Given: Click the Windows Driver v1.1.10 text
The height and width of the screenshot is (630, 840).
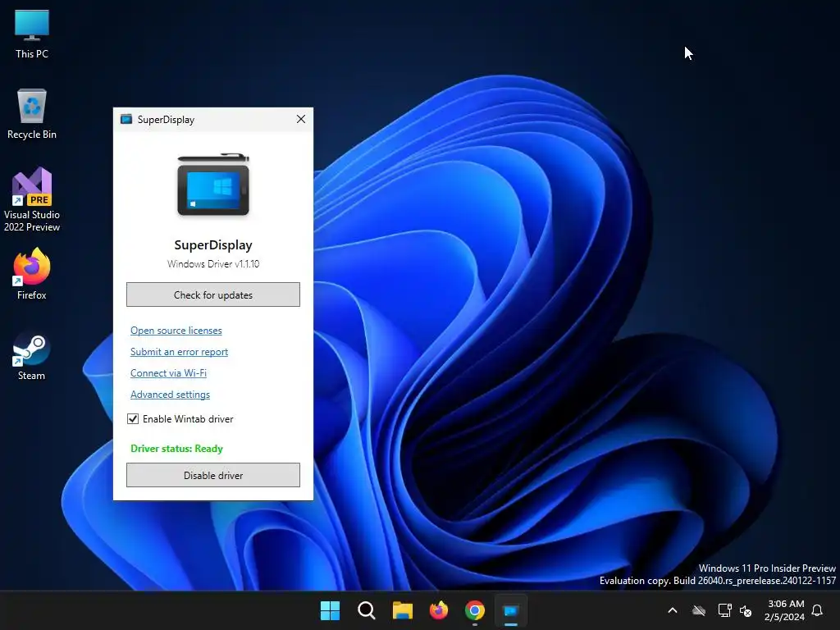Looking at the screenshot, I should coord(213,263).
